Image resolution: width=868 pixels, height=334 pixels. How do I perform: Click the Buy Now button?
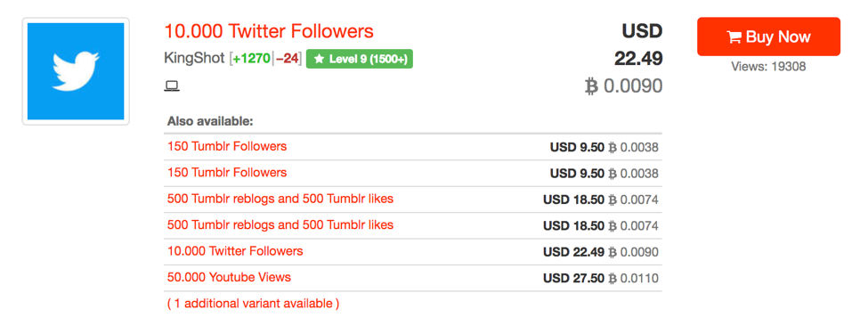[x=768, y=37]
